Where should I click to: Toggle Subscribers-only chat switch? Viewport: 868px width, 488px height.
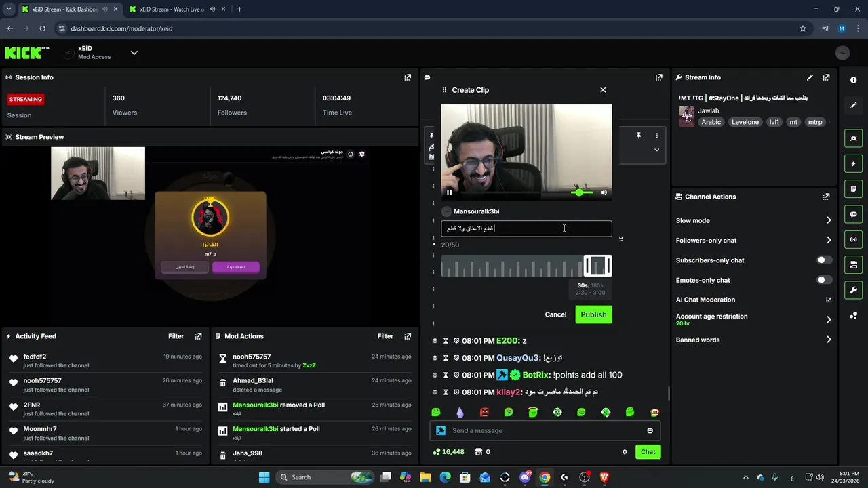click(825, 260)
